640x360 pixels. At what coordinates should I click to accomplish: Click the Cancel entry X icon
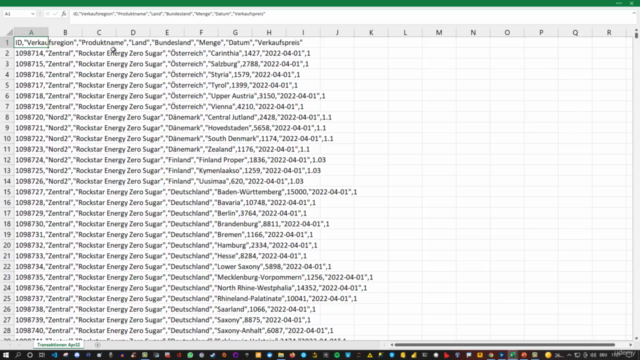click(47, 14)
